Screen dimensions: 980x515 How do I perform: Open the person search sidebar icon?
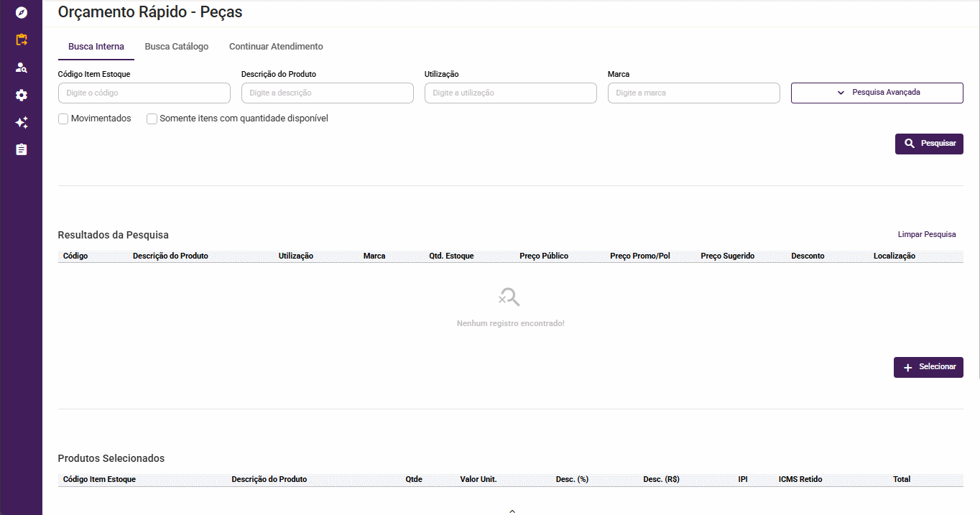click(22, 68)
